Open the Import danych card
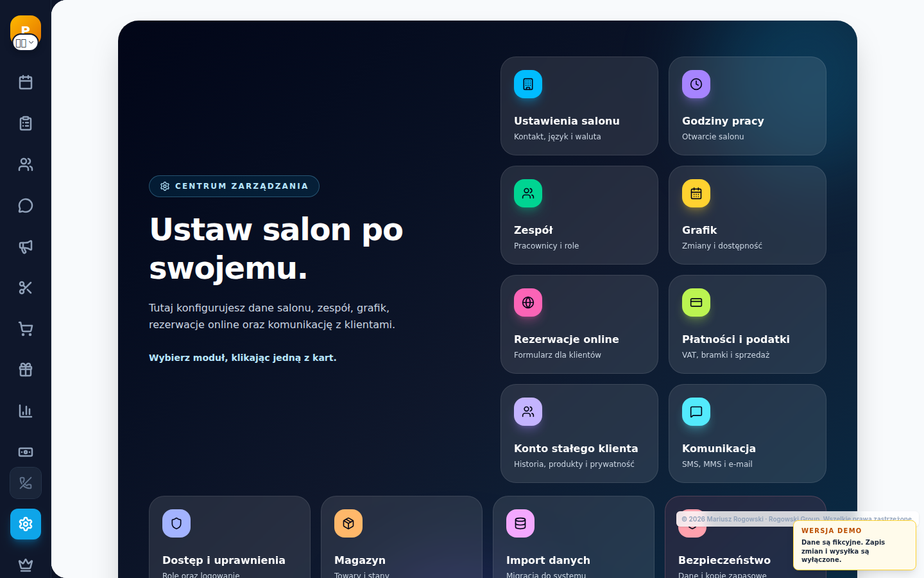Image resolution: width=924 pixels, height=578 pixels. (574, 538)
